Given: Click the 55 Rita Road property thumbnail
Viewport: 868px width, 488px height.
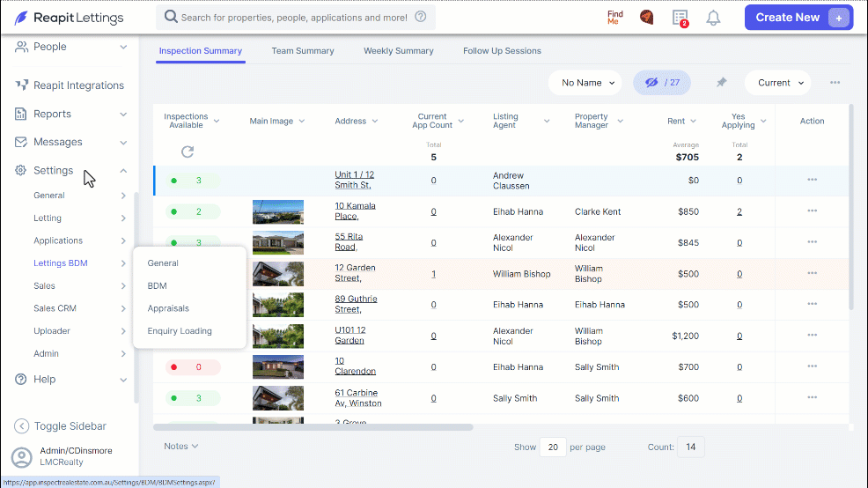Looking at the screenshot, I should tap(278, 242).
